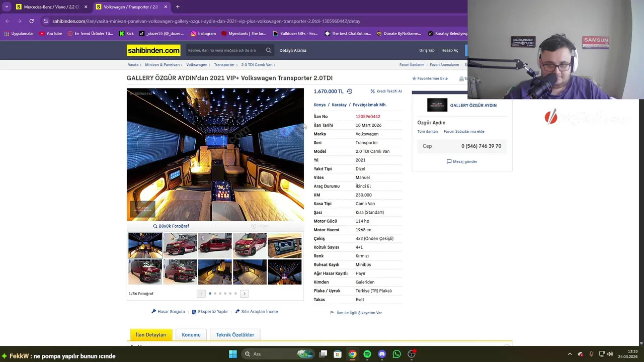Click Detaylı Arama
Image resolution: width=644 pixels, height=362 pixels.
point(293,50)
